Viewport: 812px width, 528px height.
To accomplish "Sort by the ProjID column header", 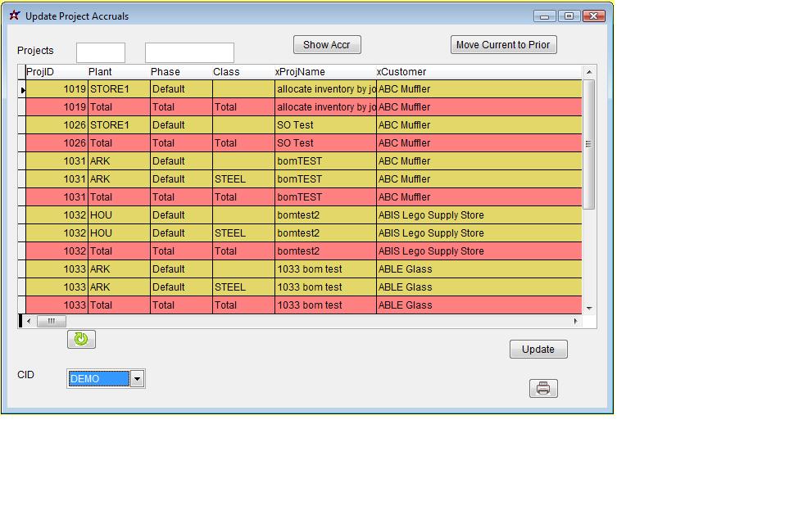I will (x=40, y=72).
